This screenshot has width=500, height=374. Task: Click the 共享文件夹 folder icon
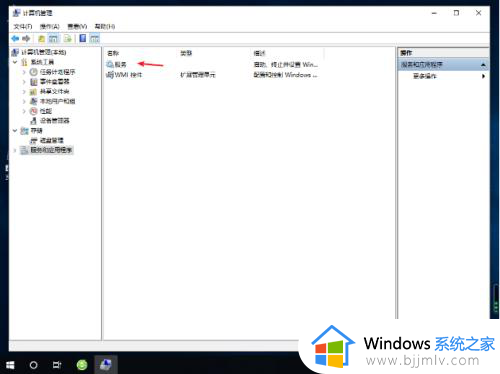33,91
